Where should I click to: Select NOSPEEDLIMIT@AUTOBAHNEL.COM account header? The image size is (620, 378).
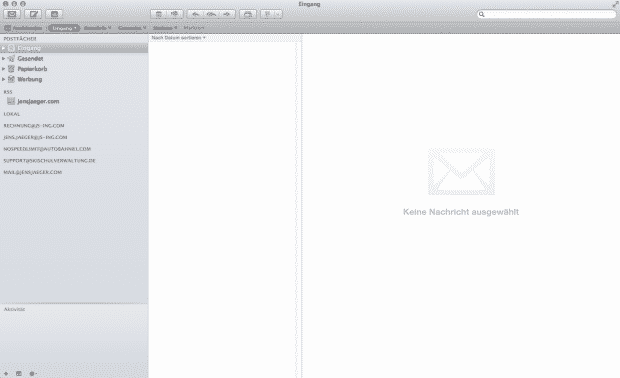point(47,149)
